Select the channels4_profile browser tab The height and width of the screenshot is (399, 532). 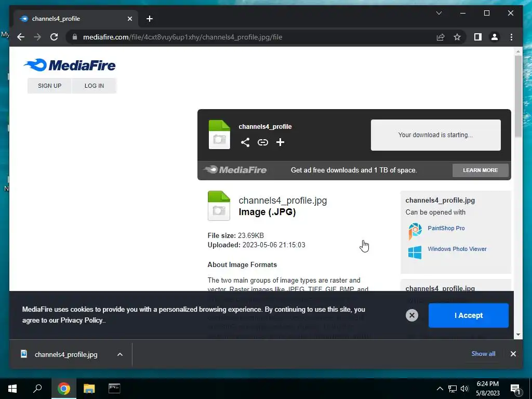pyautogui.click(x=76, y=19)
